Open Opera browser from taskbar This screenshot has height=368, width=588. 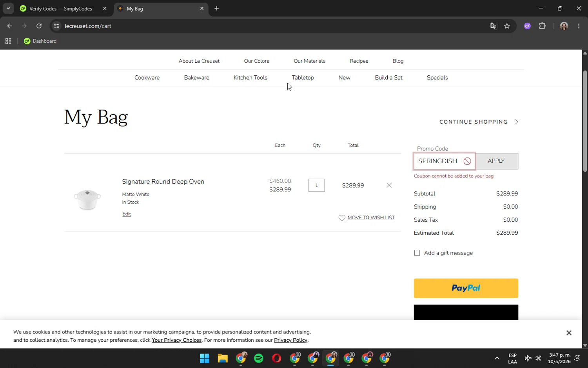pyautogui.click(x=277, y=358)
